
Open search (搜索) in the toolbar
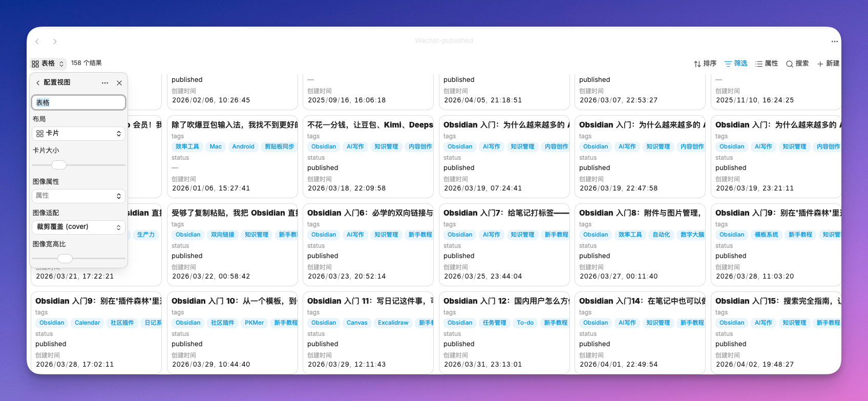[x=797, y=64]
